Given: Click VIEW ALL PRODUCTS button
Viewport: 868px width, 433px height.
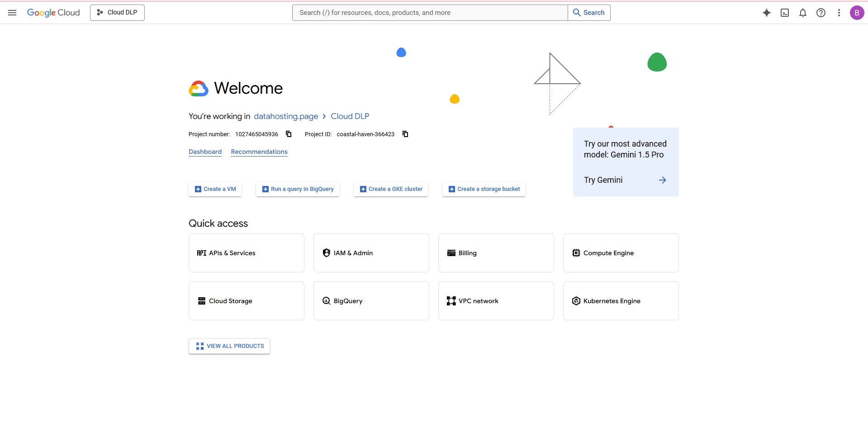Looking at the screenshot, I should point(229,346).
